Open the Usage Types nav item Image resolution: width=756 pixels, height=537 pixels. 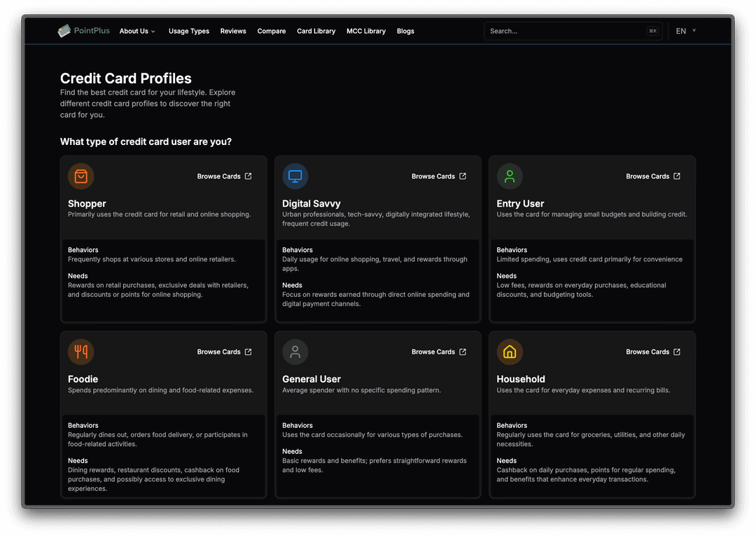[189, 31]
